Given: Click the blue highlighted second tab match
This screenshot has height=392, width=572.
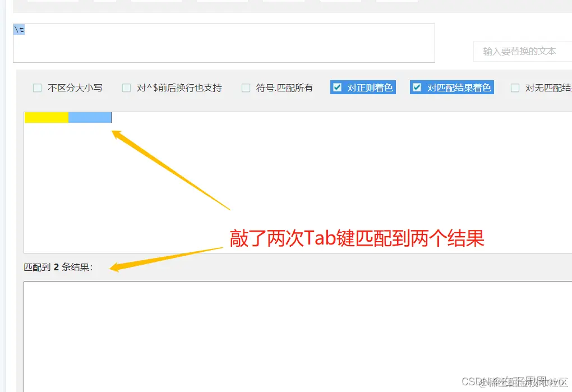Looking at the screenshot, I should [x=90, y=117].
